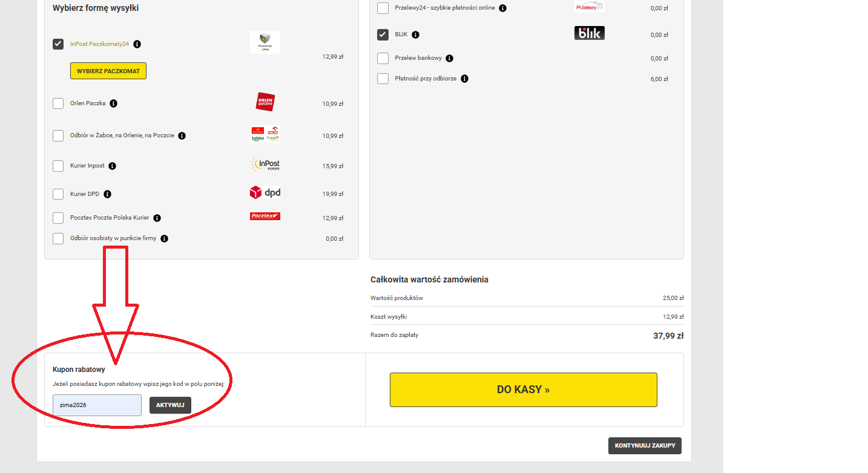
Task: Click the InPost Paczkomaty24 label text
Action: click(x=100, y=44)
